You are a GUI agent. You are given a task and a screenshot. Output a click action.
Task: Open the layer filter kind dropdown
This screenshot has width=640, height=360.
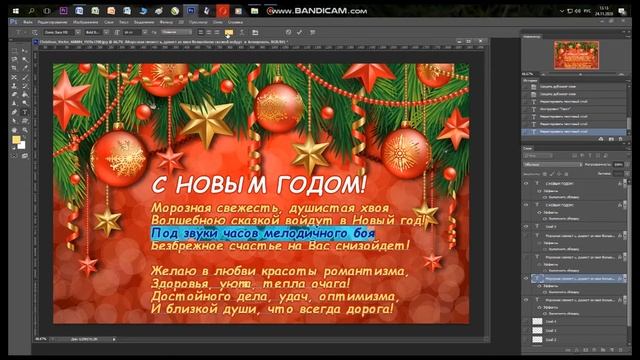[x=538, y=156]
